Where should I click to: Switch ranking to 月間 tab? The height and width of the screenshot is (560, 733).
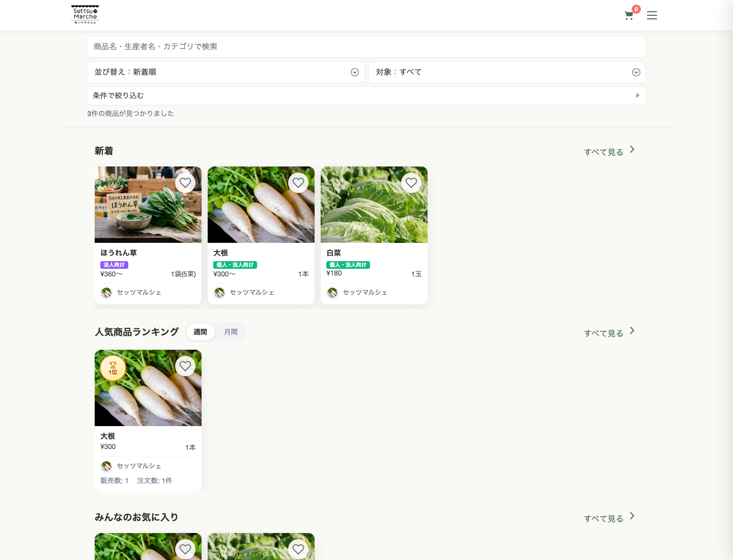click(231, 332)
